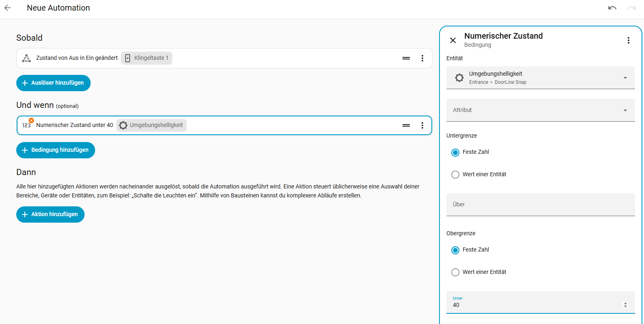Click the drag handle of the Klingeltaste trigger
644x324 pixels.
click(x=406, y=58)
